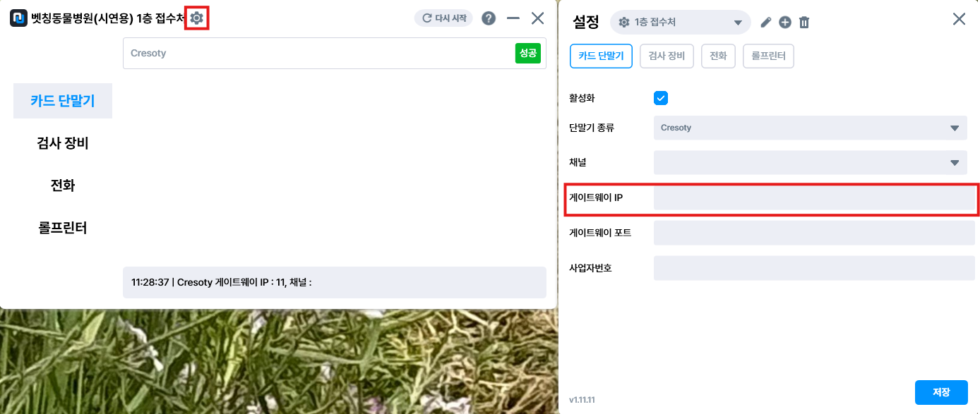Select 검사 장비 in left sidebar
The image size is (980, 414).
coord(63,143)
